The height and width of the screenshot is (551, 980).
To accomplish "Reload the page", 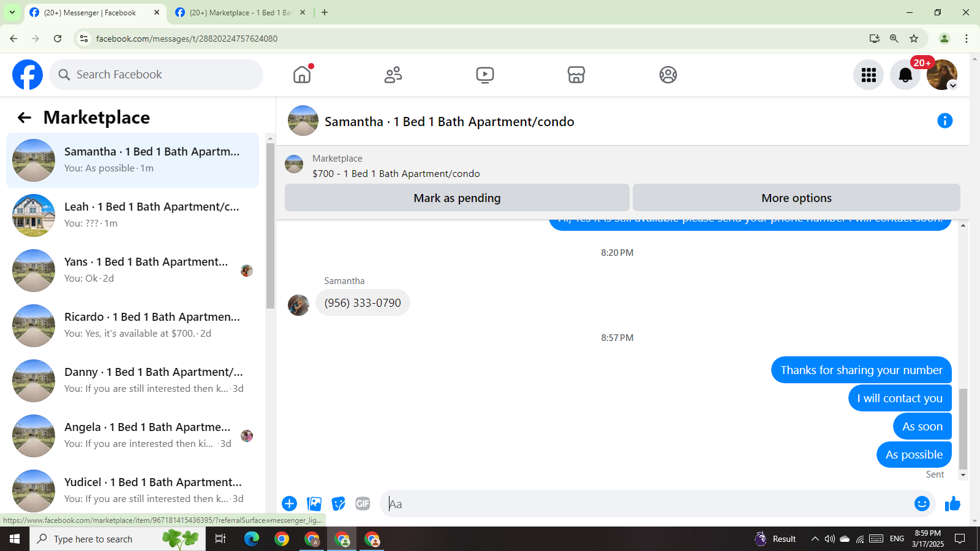I will click(58, 39).
